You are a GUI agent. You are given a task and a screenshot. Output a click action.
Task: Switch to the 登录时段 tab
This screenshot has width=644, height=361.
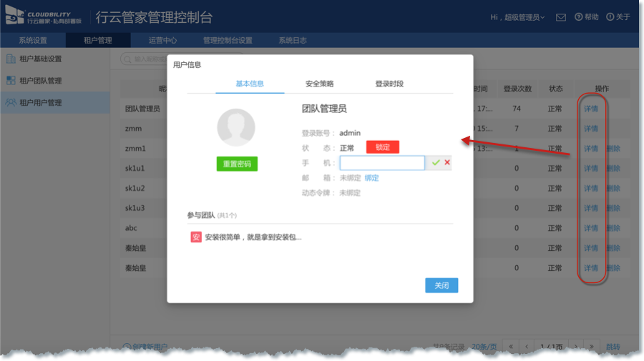click(389, 84)
